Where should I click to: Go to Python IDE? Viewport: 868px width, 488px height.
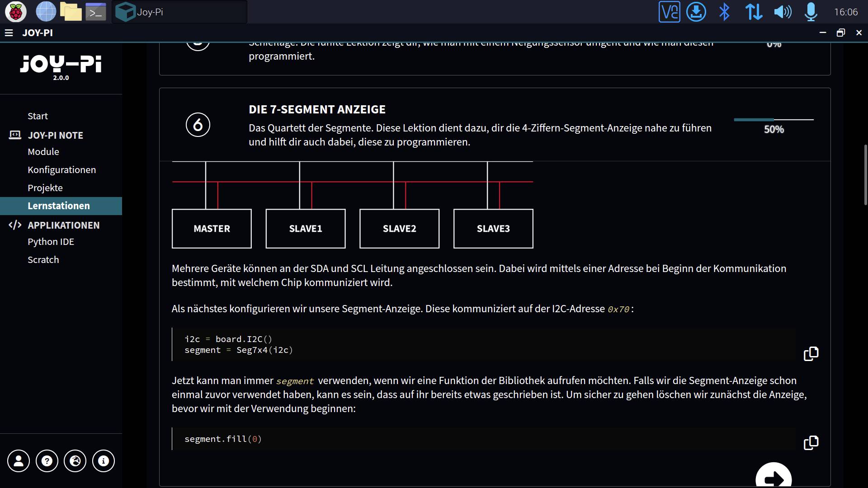pos(51,242)
